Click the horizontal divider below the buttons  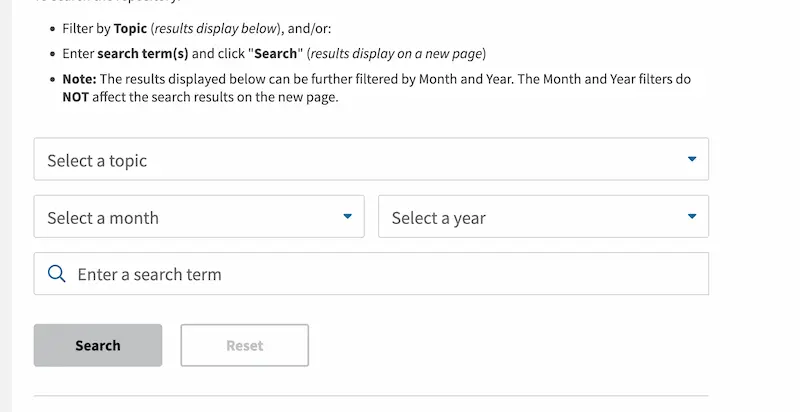[371, 395]
